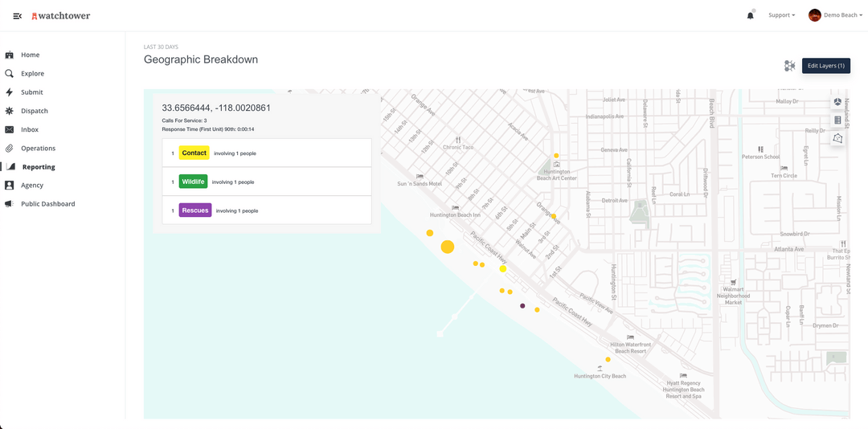The width and height of the screenshot is (868, 429).
Task: Select the yellow Contact category tag
Action: click(x=194, y=153)
